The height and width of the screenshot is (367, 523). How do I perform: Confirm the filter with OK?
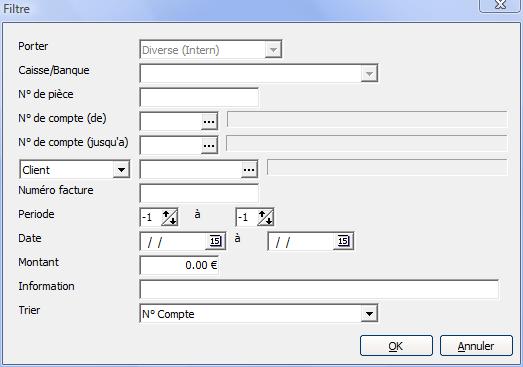396,346
